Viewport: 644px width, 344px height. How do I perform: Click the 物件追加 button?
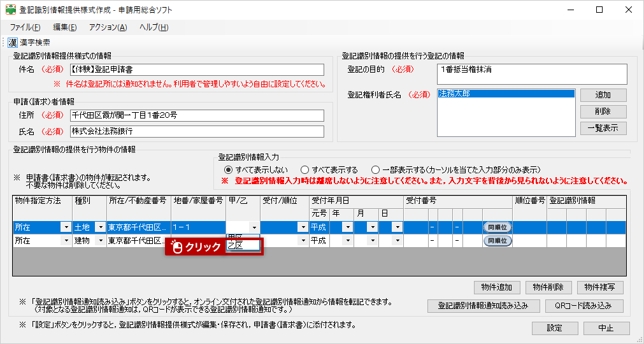[497, 287]
